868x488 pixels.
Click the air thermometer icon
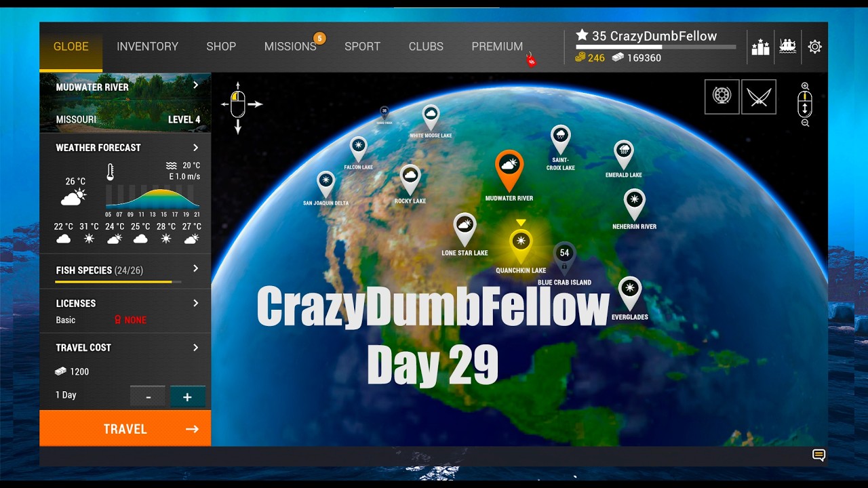(x=110, y=171)
